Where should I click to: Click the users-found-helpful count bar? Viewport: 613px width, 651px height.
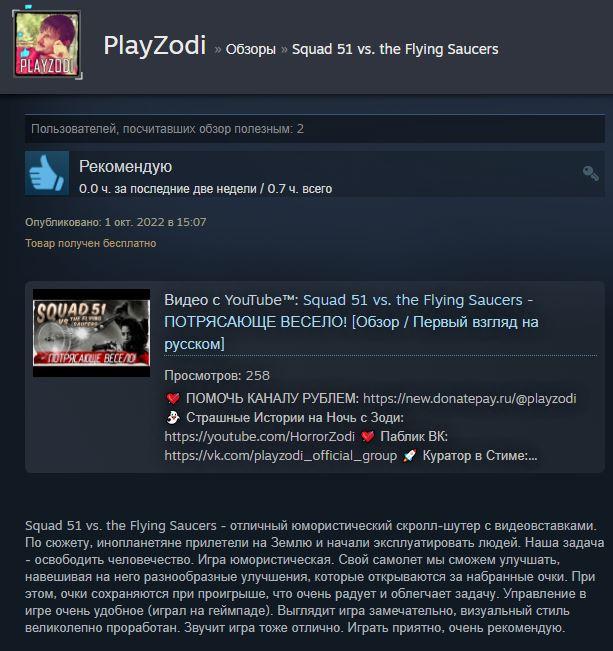[315, 129]
